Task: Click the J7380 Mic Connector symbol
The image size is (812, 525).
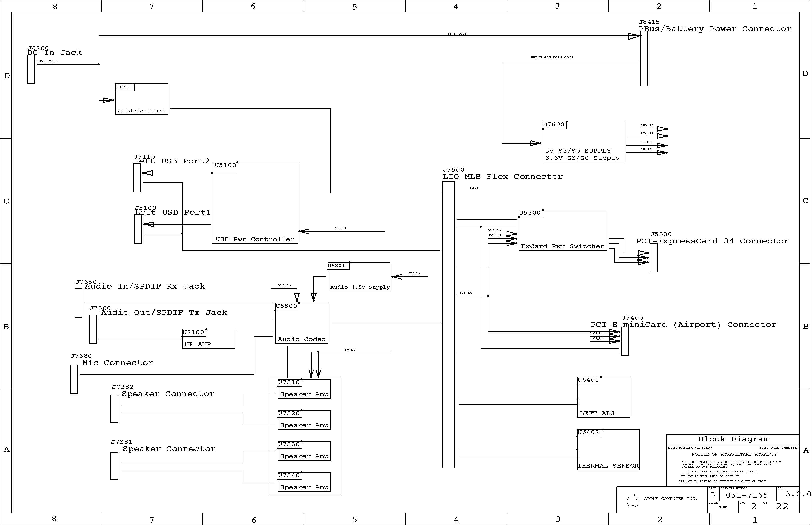Action: click(74, 379)
